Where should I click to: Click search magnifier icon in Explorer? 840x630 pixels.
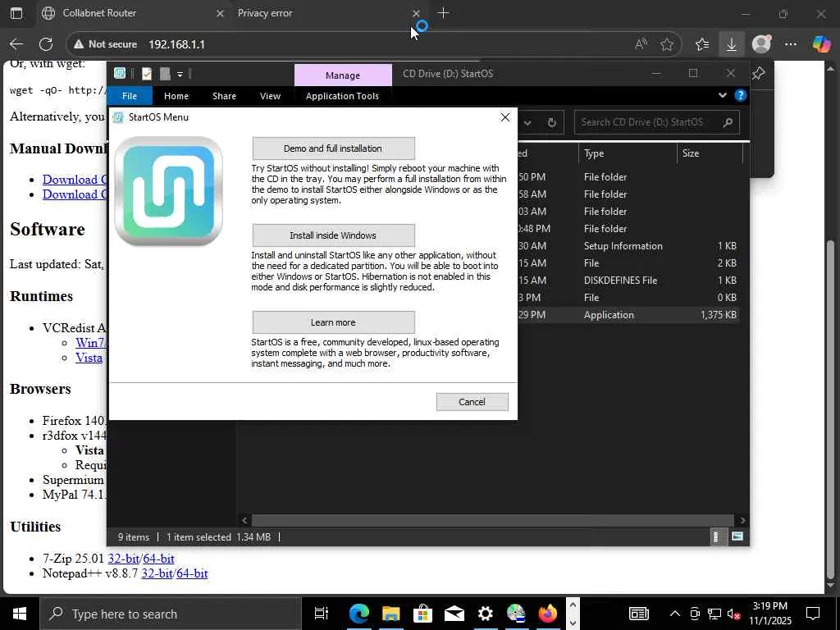(727, 123)
